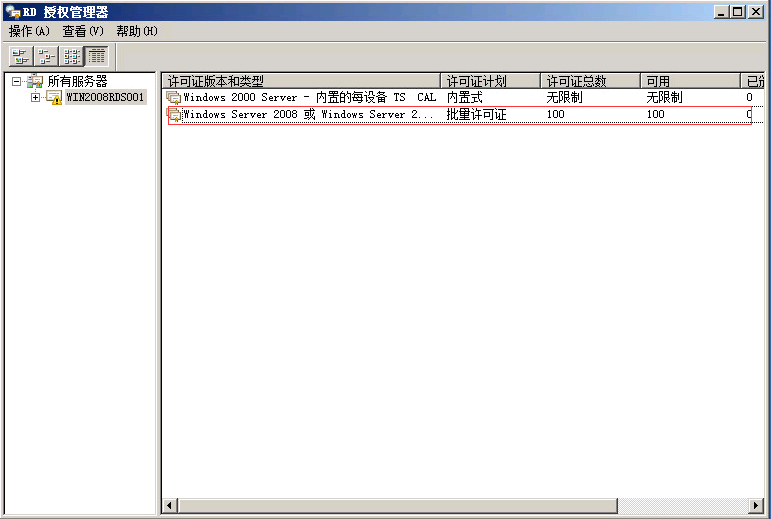Switch to large icons view button

tap(21, 56)
